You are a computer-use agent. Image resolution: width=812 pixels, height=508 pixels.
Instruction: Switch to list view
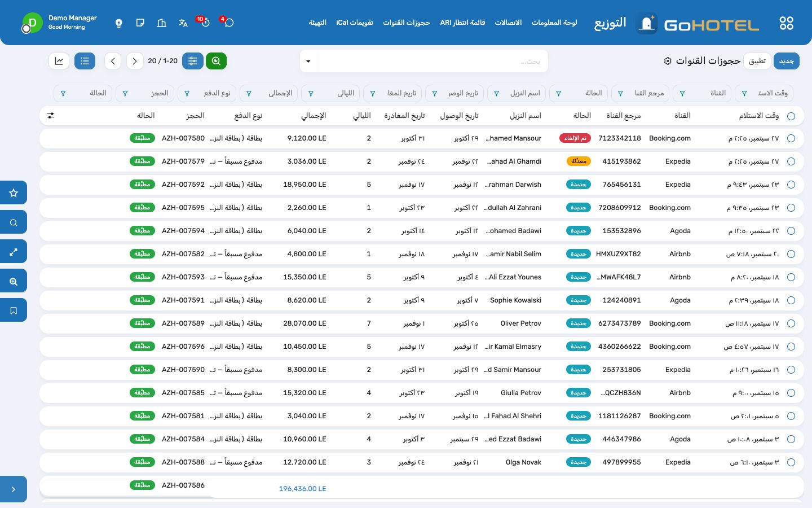85,61
